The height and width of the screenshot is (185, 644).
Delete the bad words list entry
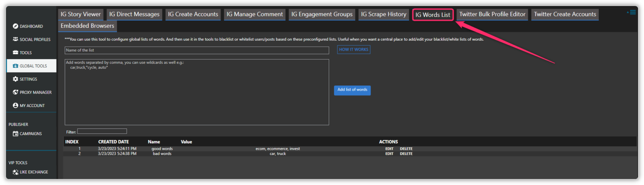[406, 154]
